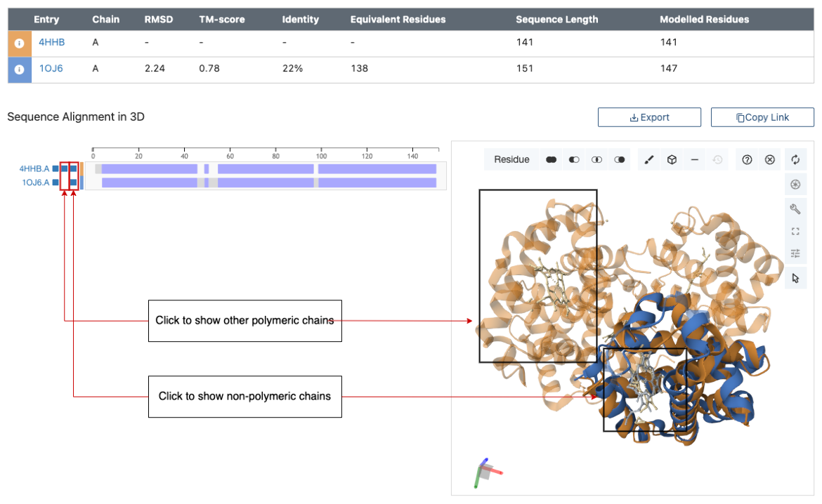822x504 pixels.
Task: Click the Copy Link button
Action: [x=762, y=117]
